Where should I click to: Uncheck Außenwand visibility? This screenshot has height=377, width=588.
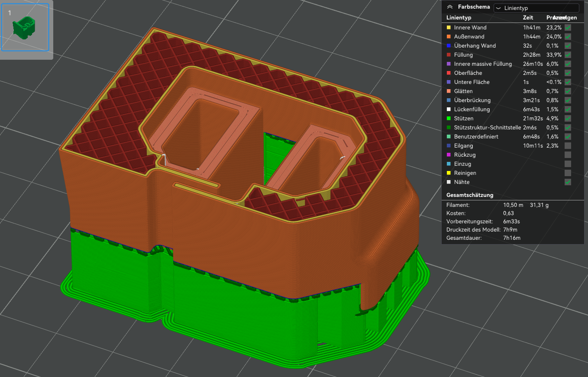(x=568, y=37)
